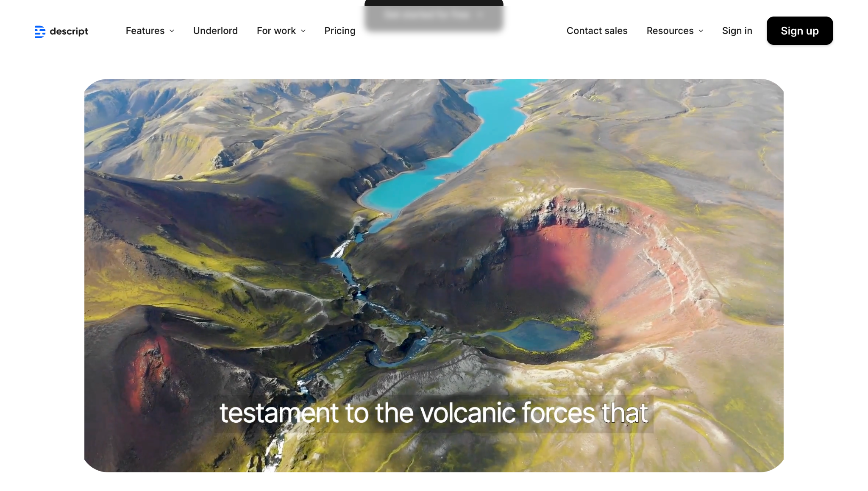Click the caption text about volcanic forces
Viewport: 868px width, 491px height.
[x=434, y=413]
